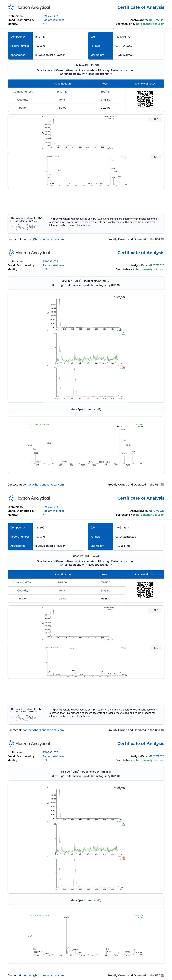Click Radiant Wellness above the BPC-157 compound table
Image resolution: width=172 pixels, height=980 pixels.
tap(54, 20)
